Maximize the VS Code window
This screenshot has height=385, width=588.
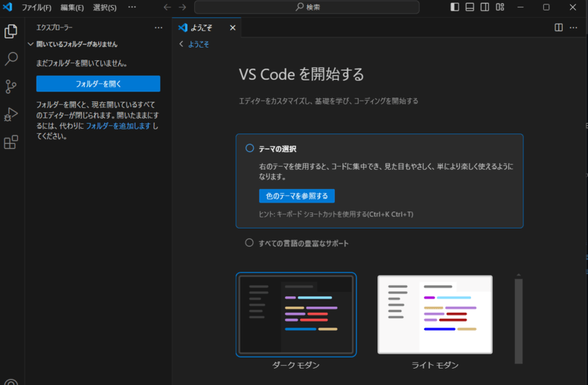546,7
